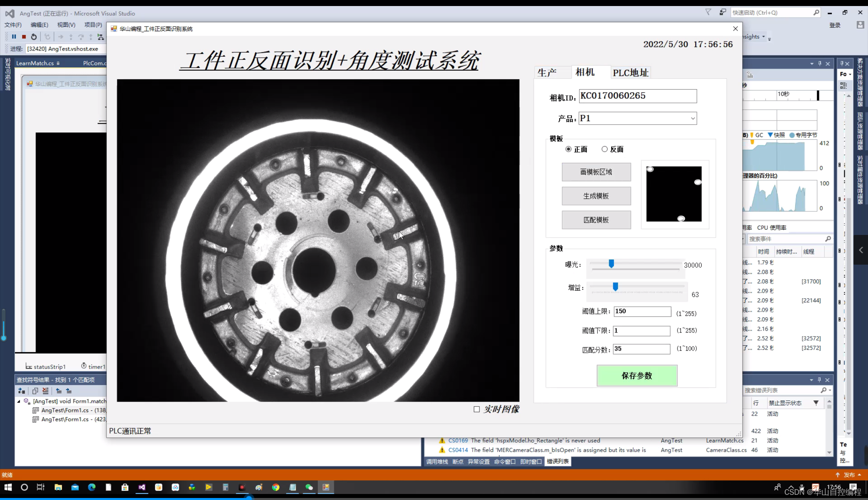Click the 相机ID input field
Screen dimensions: 868x500
pyautogui.click(x=637, y=96)
